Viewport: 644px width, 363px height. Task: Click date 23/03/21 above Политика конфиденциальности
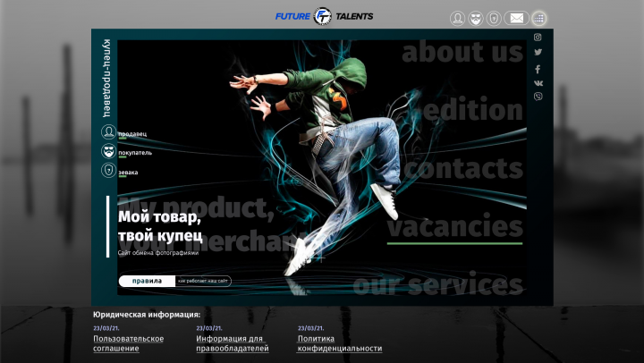(311, 328)
